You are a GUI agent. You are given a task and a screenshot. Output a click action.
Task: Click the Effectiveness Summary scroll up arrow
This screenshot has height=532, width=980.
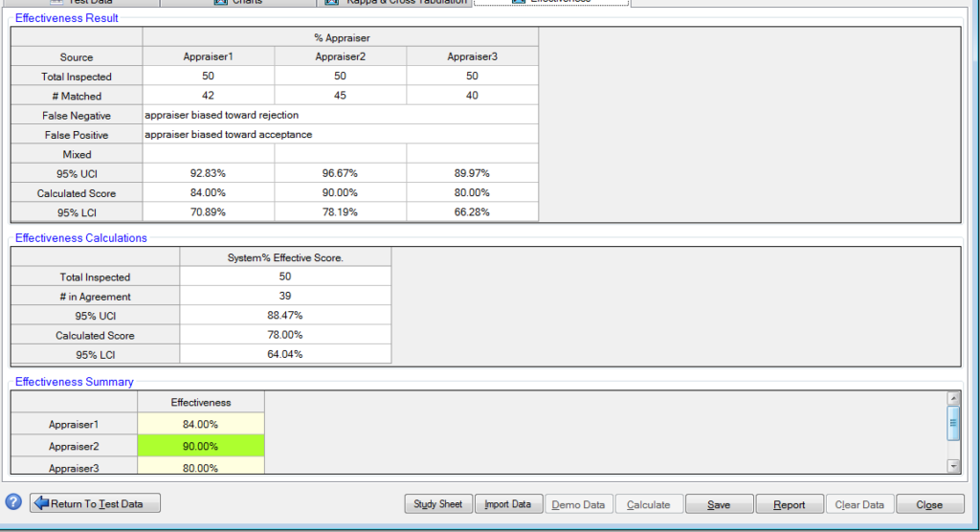coord(952,398)
